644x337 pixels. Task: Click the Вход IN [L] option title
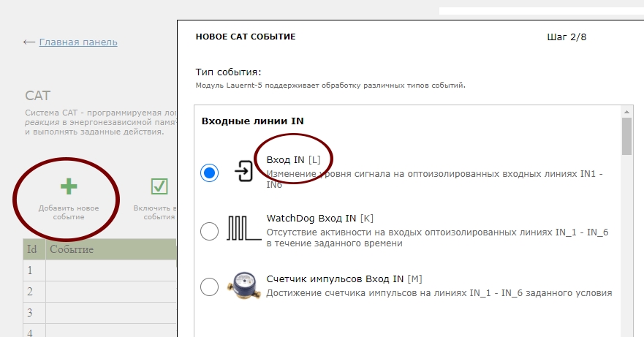293,159
